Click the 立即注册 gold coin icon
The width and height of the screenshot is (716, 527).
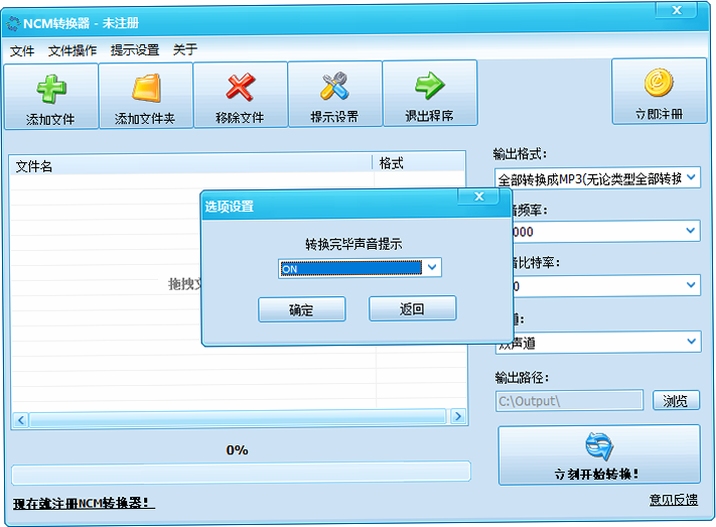[x=658, y=83]
